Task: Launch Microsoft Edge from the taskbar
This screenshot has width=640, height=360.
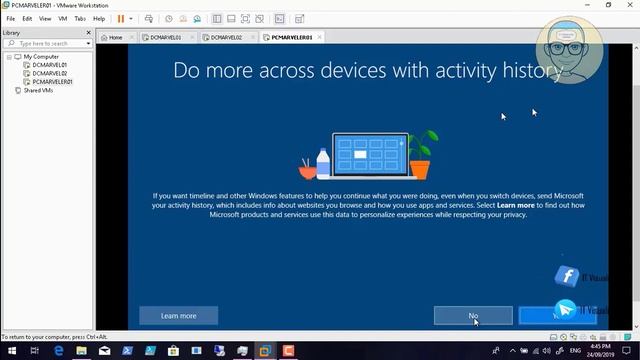Action: [x=58, y=351]
